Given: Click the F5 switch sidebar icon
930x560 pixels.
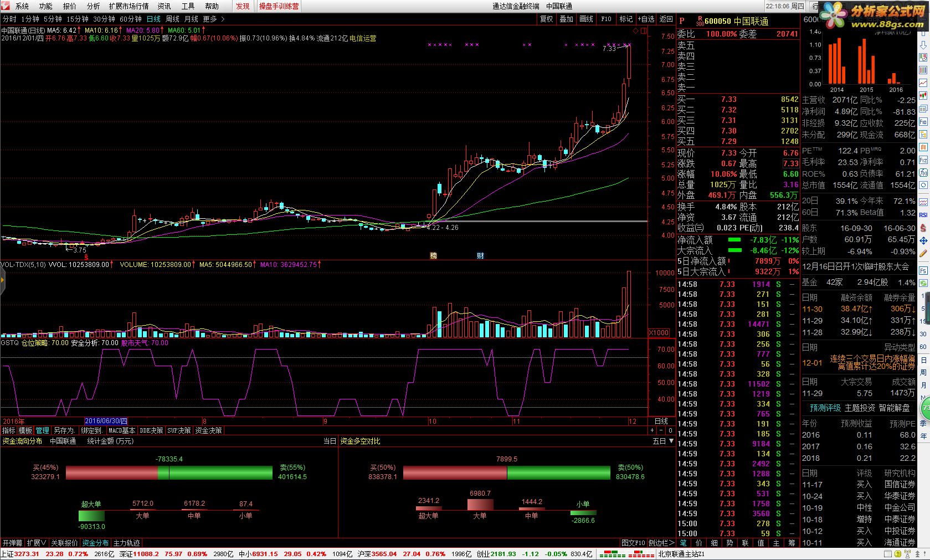Looking at the screenshot, I should click(x=923, y=270).
